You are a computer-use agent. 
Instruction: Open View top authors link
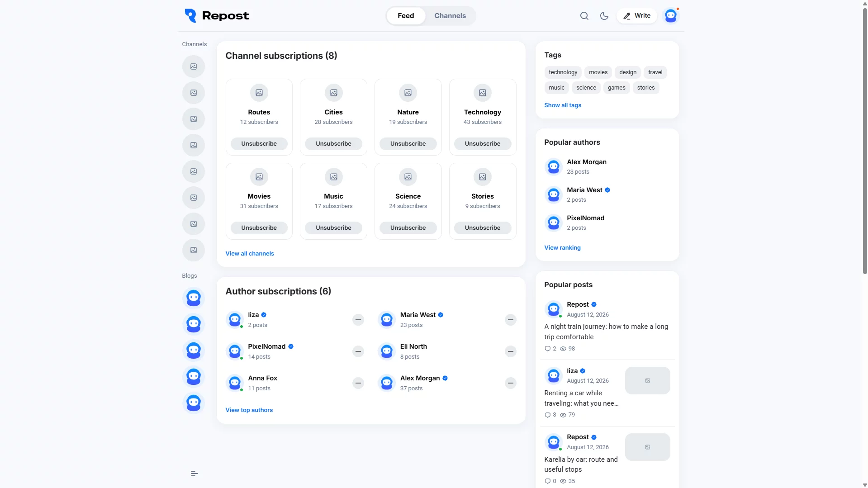pyautogui.click(x=249, y=410)
